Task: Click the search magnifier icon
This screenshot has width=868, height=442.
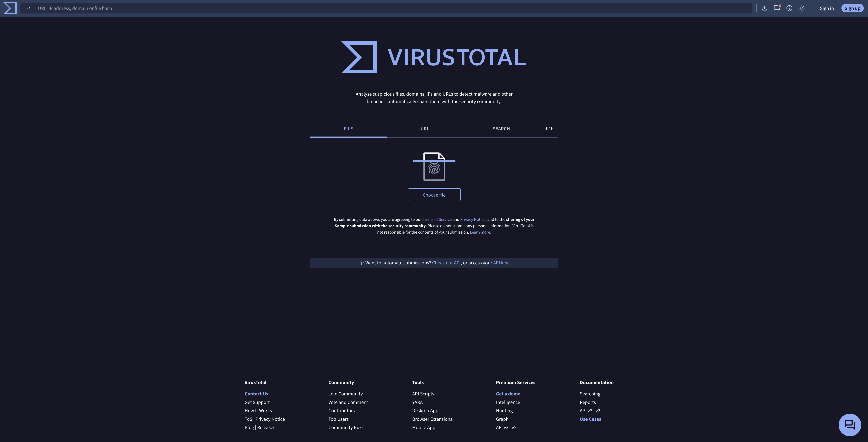Action: click(29, 8)
